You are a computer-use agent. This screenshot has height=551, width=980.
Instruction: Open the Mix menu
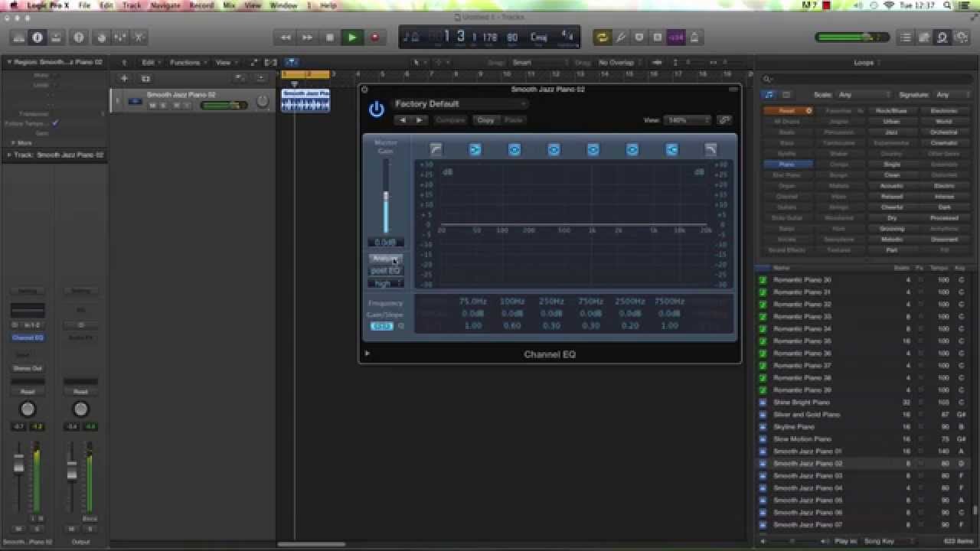click(x=229, y=5)
